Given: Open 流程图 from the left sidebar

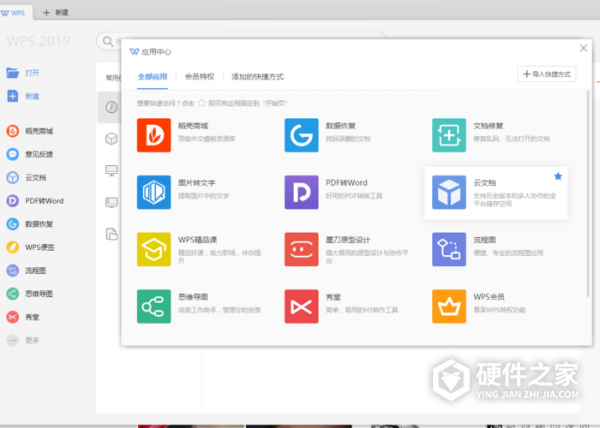Looking at the screenshot, I should tap(26, 270).
